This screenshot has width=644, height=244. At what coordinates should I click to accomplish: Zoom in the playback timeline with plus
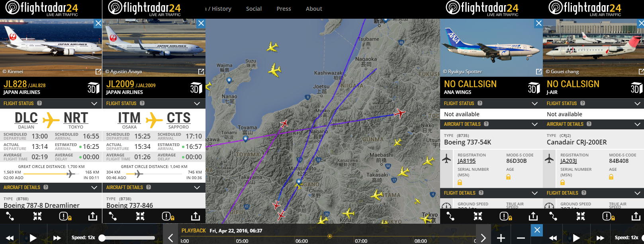501,238
